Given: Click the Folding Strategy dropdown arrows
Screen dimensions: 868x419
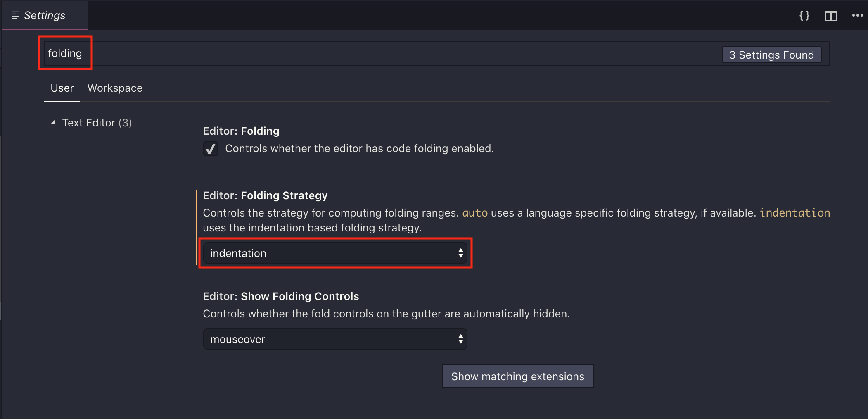Looking at the screenshot, I should coord(460,253).
